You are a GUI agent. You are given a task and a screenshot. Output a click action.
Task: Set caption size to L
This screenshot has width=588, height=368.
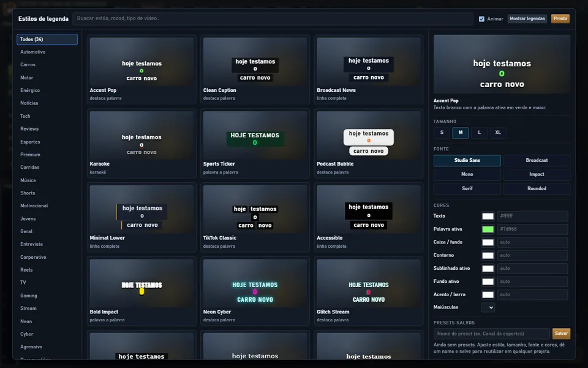[x=479, y=132]
